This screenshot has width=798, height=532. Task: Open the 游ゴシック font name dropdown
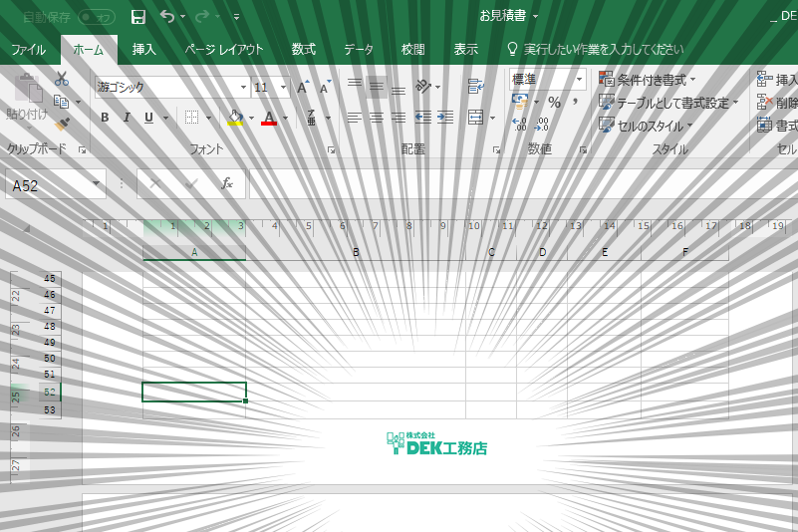(243, 87)
